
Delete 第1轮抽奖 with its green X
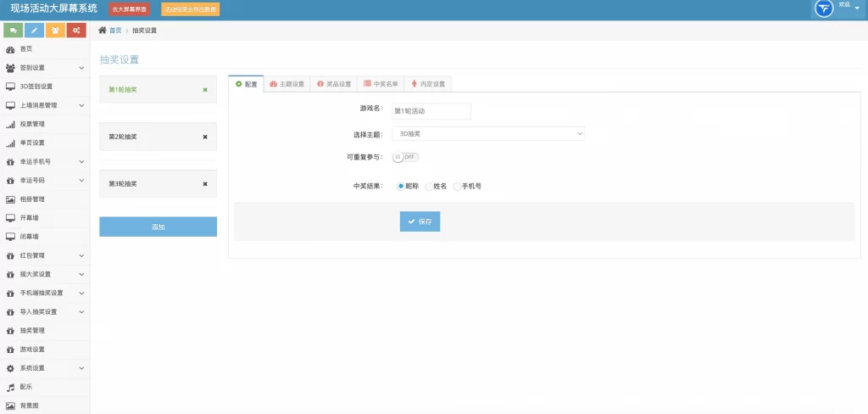click(205, 90)
